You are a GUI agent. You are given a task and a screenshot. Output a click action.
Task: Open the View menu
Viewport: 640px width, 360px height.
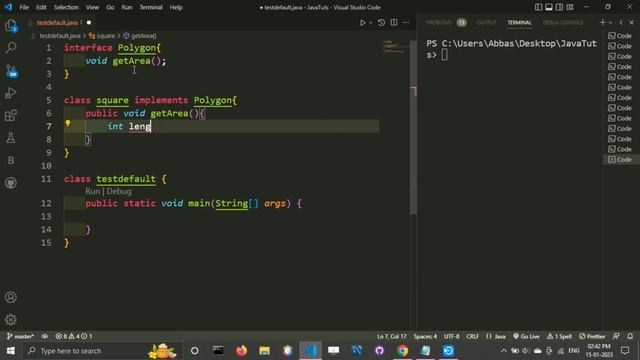click(x=92, y=7)
